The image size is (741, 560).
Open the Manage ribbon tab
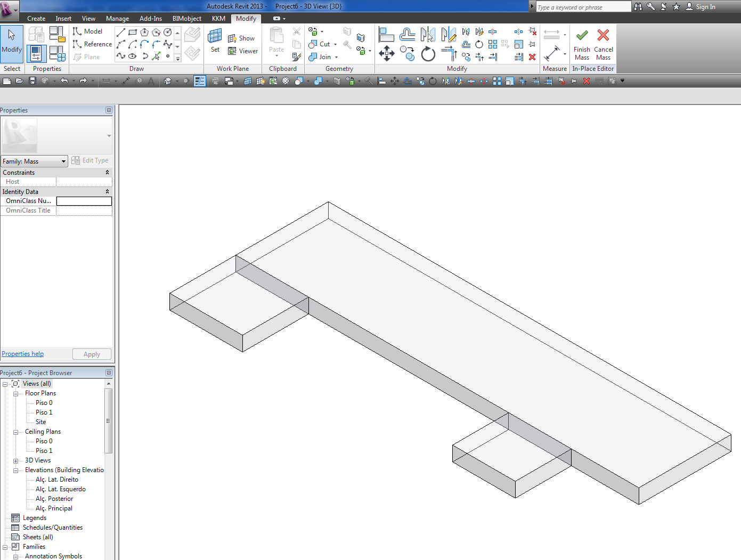[x=117, y=19]
